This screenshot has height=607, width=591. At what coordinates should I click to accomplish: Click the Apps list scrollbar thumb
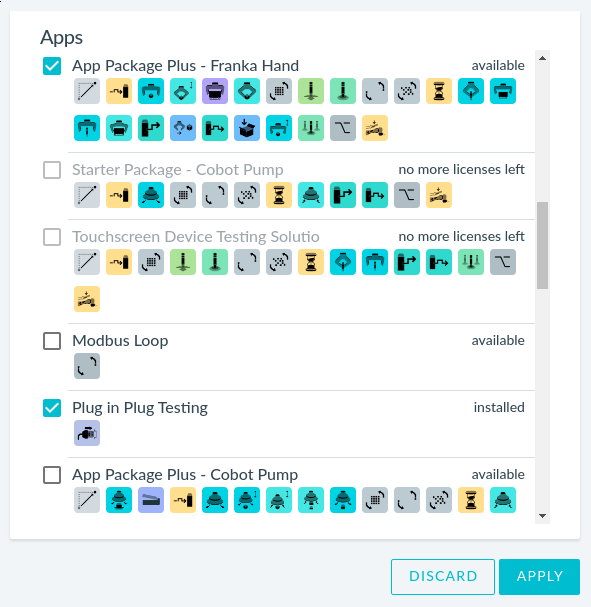pos(543,245)
